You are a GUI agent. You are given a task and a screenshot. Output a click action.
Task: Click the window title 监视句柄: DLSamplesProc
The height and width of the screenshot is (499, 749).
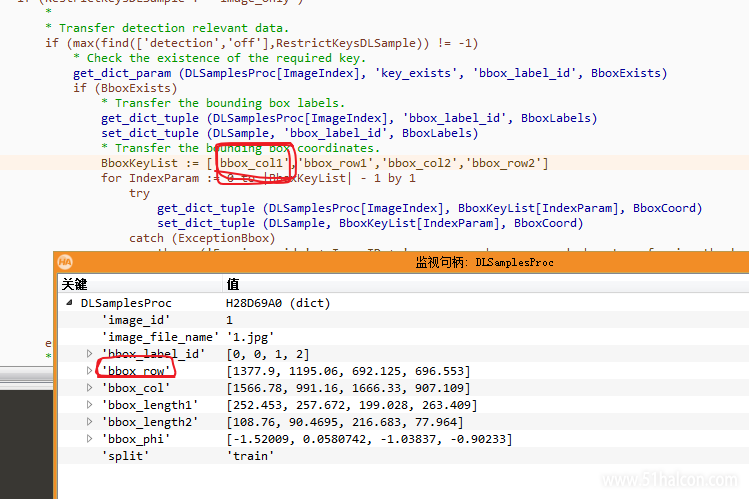pyautogui.click(x=484, y=262)
